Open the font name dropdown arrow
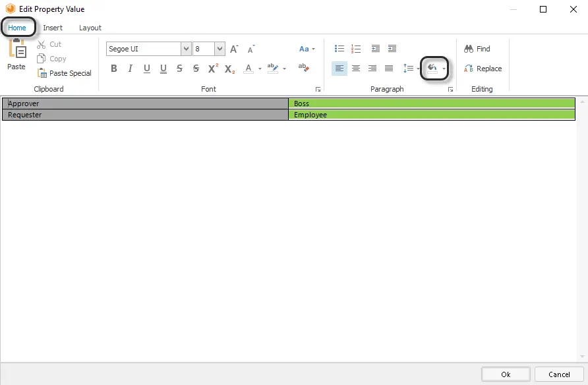 (x=186, y=49)
